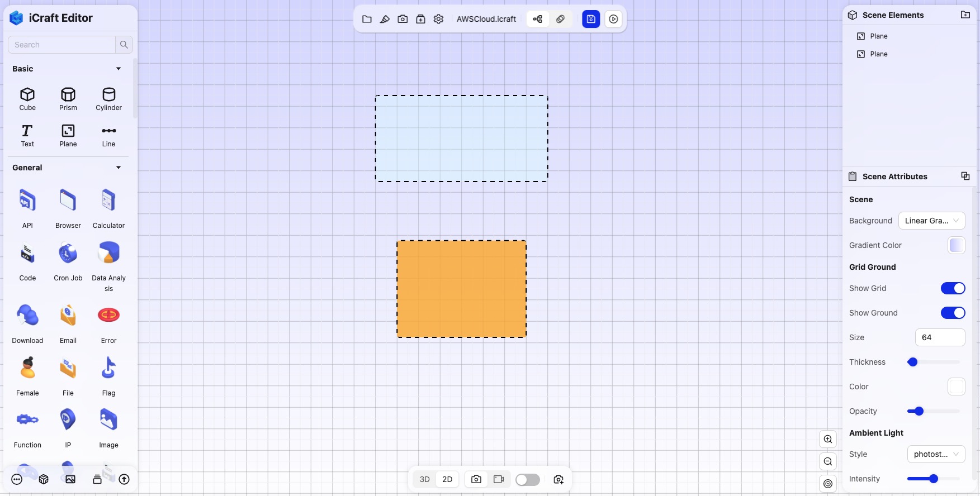Add the Female figure component

[27, 376]
